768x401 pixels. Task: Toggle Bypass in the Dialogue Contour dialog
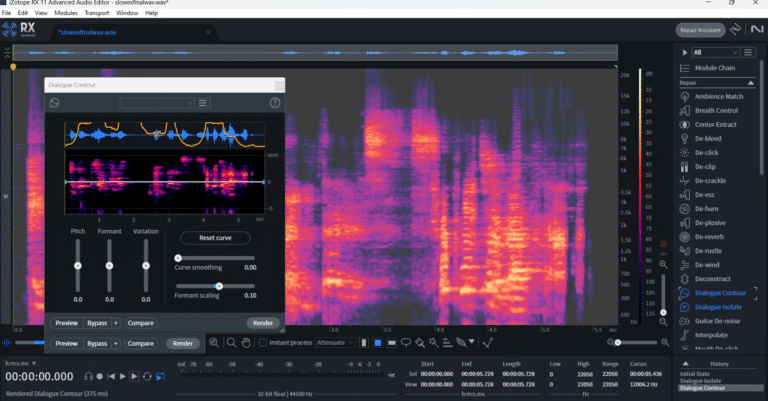[x=97, y=323]
